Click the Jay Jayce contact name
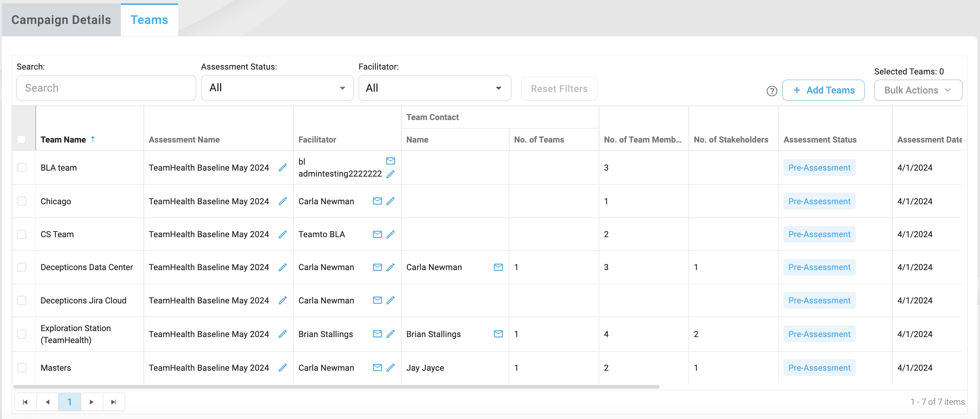This screenshot has height=419, width=980. pos(425,368)
